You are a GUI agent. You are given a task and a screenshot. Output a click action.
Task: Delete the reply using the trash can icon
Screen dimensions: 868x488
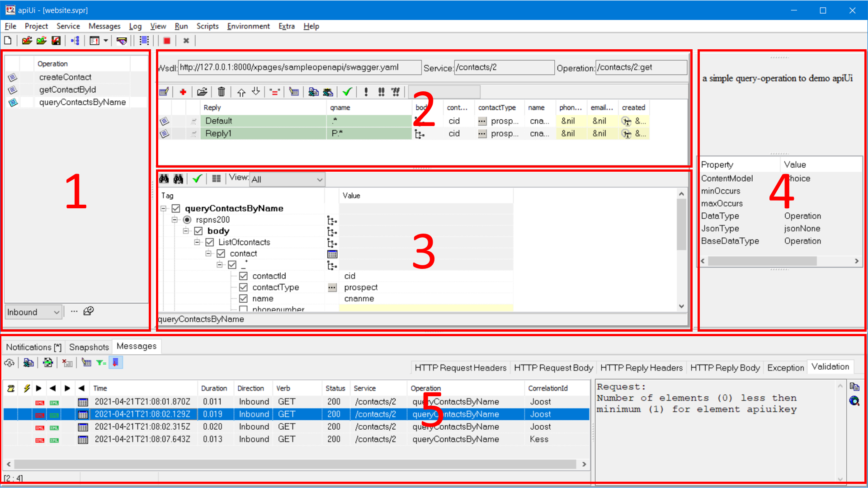(222, 92)
